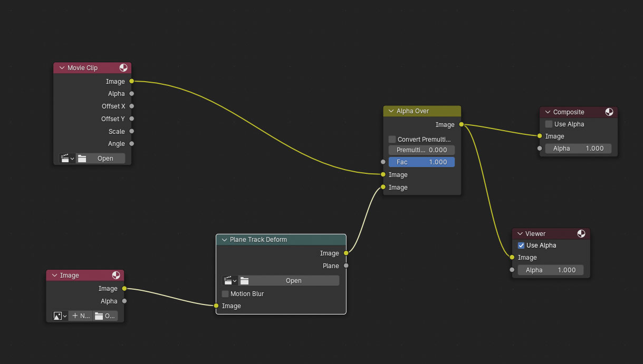Click the Viewer node preview sphere icon
Image resolution: width=643 pixels, height=364 pixels.
pos(581,234)
